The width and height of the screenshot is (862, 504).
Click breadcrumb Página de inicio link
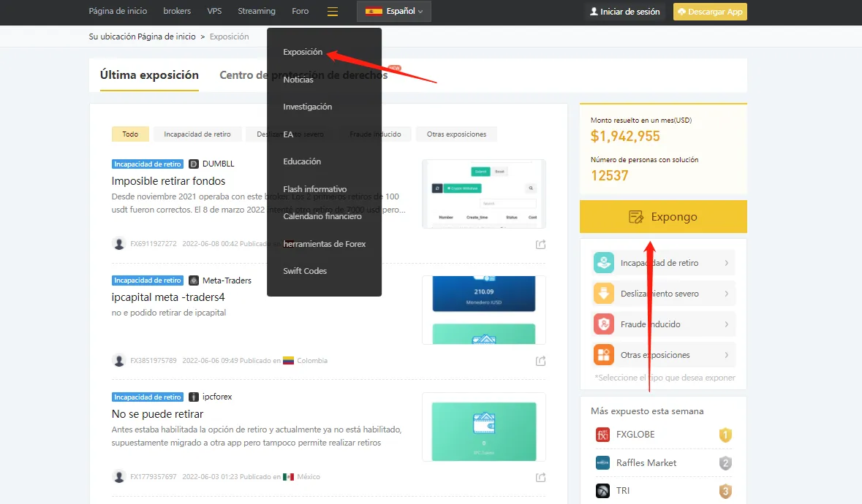coord(167,37)
